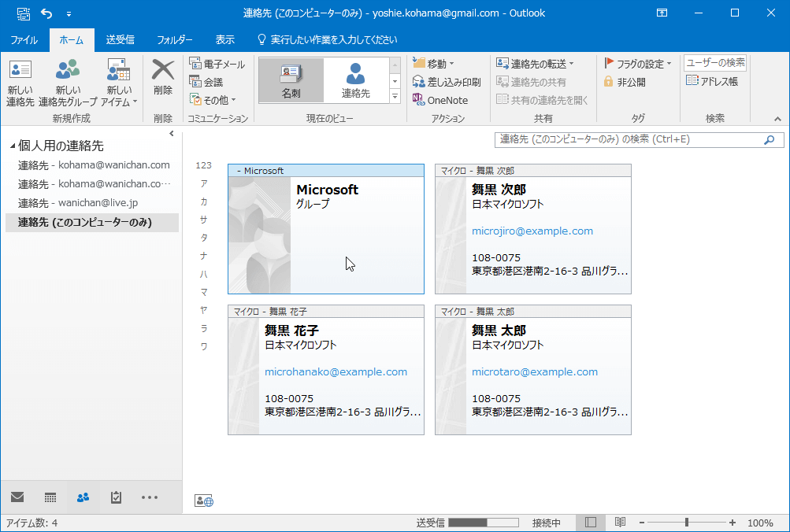Collapse 個人用の連絡先 group
790x532 pixels.
13,146
